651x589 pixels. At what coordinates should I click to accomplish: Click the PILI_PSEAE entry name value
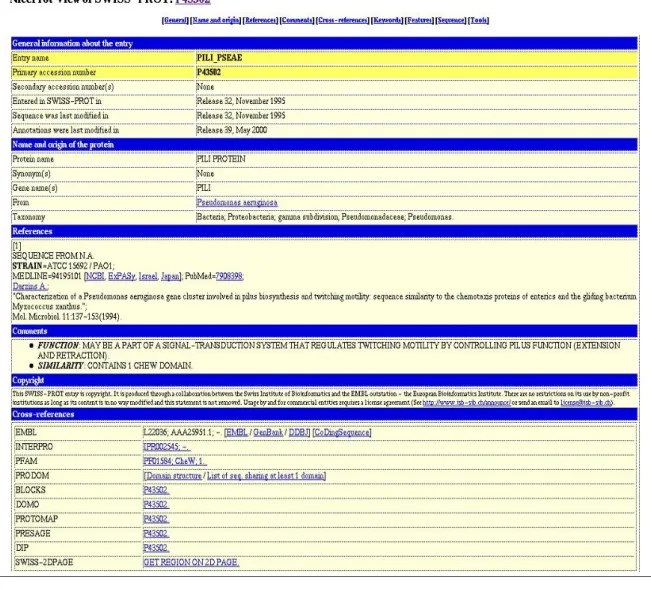coord(219,58)
